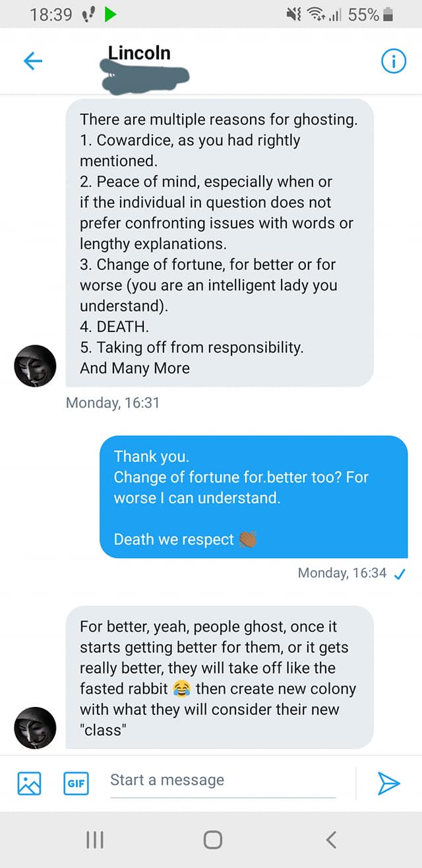Tap the Monday, 16:31 timestamp
Image resolution: width=422 pixels, height=868 pixels.
[113, 402]
